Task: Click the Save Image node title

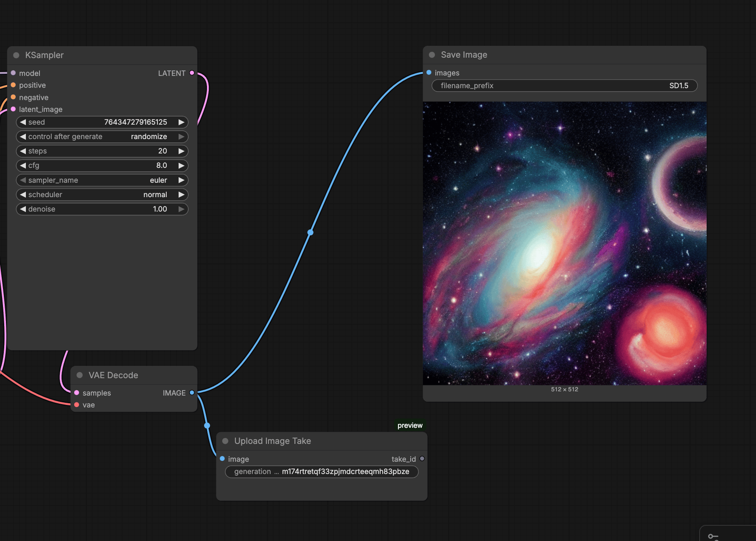Action: [x=464, y=55]
